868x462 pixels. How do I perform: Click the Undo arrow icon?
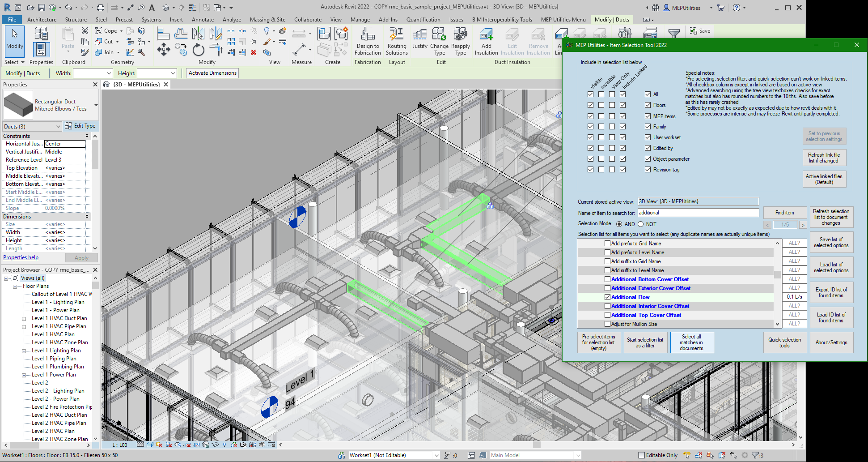[68, 8]
